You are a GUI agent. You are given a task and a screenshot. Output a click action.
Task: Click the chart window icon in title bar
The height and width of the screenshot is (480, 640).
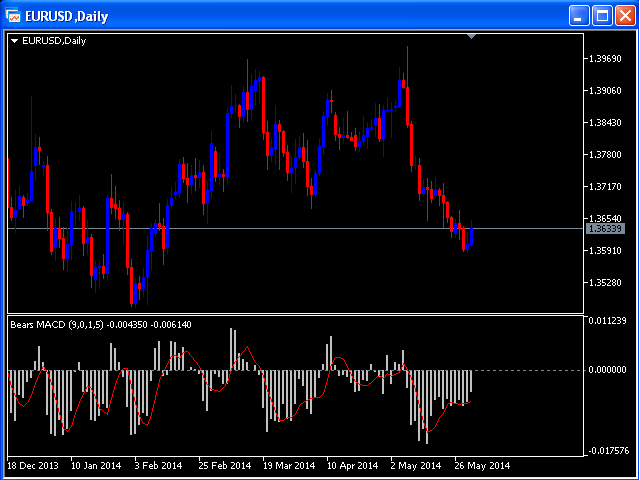[12, 16]
